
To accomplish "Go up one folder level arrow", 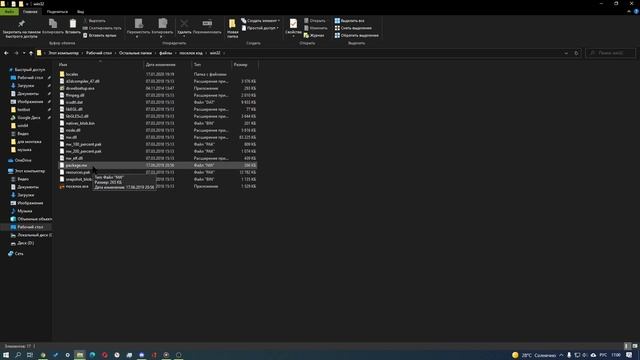I will pyautogui.click(x=31, y=53).
